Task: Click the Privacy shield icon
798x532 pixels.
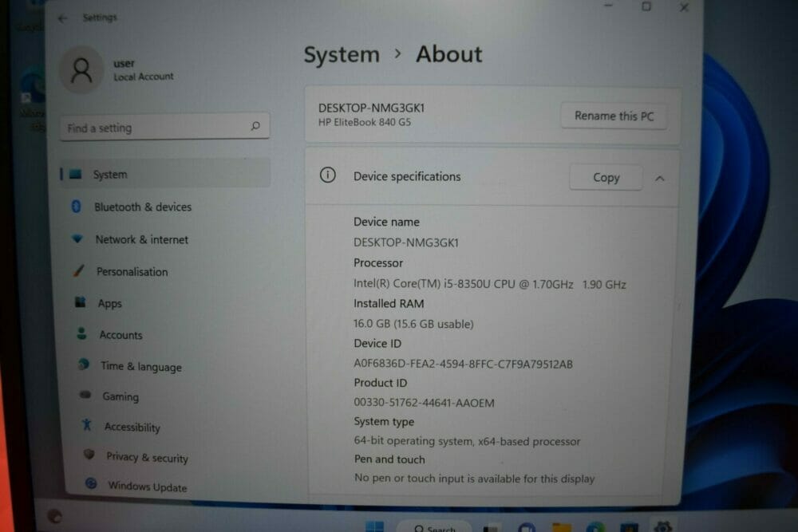Action: tap(89, 454)
